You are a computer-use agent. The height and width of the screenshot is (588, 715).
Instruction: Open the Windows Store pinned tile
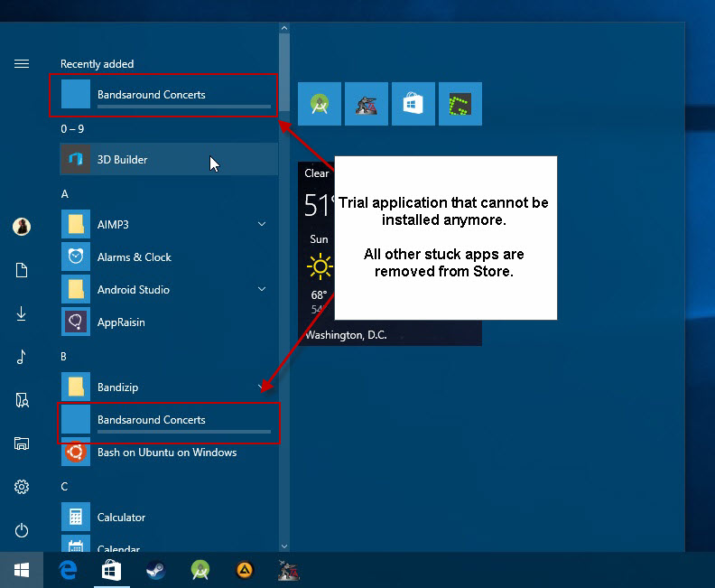[413, 104]
